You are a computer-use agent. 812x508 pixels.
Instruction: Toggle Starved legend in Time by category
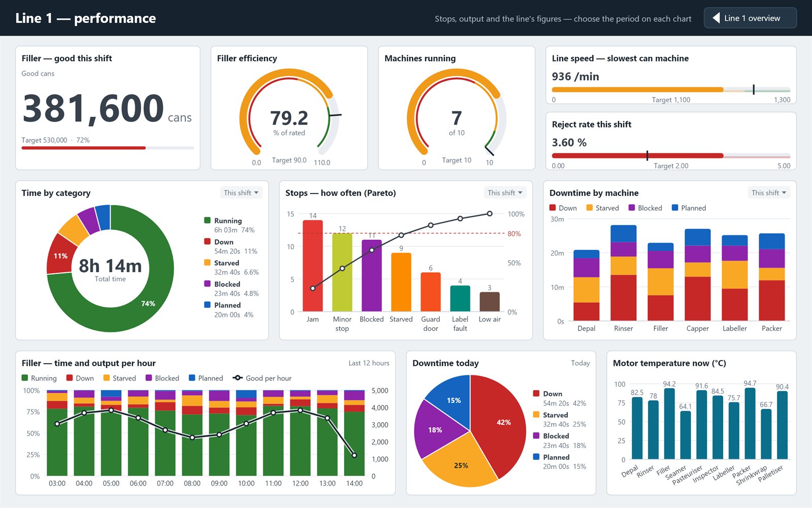231,267
